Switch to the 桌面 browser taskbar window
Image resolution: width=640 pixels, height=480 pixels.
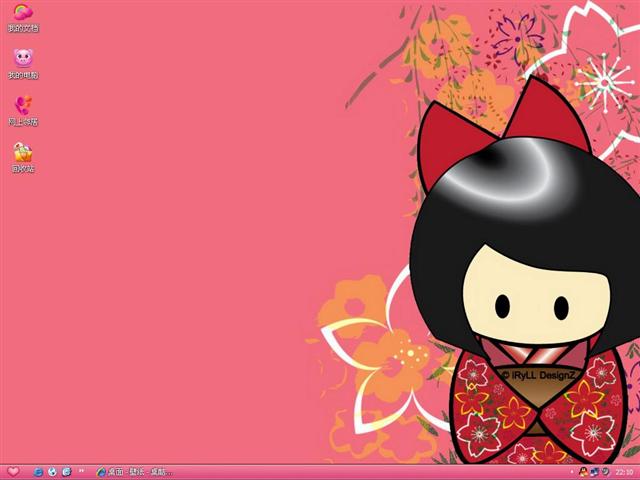(134, 472)
